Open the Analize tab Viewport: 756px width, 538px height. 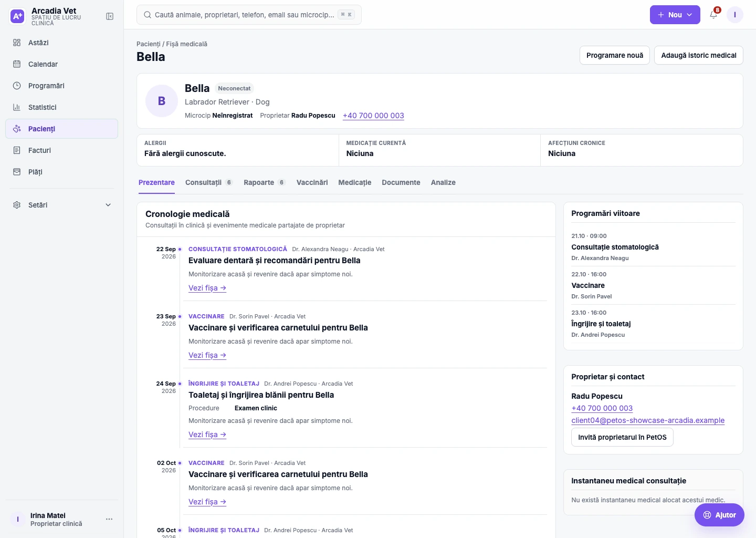(443, 182)
